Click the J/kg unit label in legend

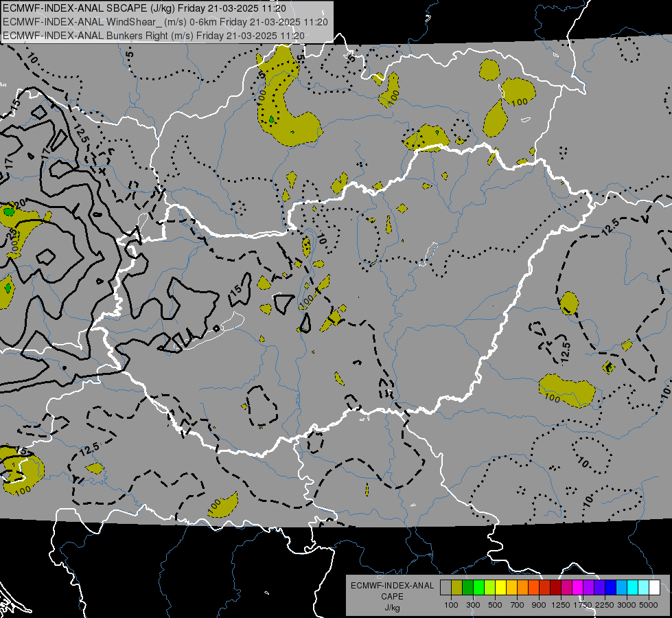(392, 608)
